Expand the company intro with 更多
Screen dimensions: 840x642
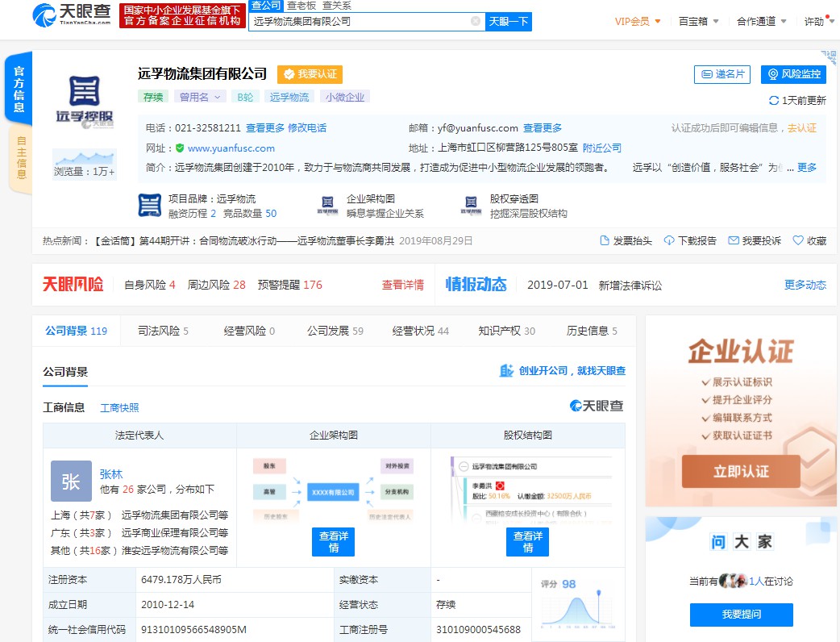[x=807, y=167]
